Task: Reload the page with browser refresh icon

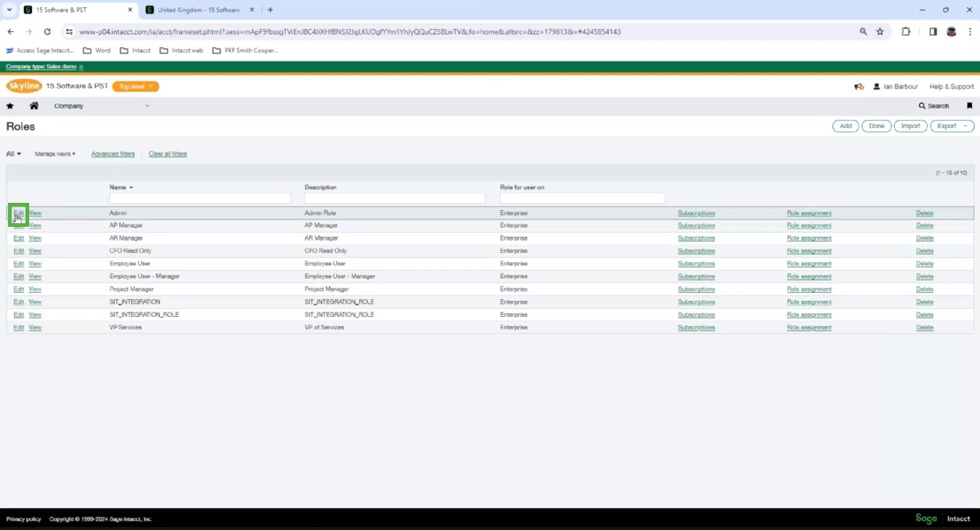Action: tap(47, 32)
